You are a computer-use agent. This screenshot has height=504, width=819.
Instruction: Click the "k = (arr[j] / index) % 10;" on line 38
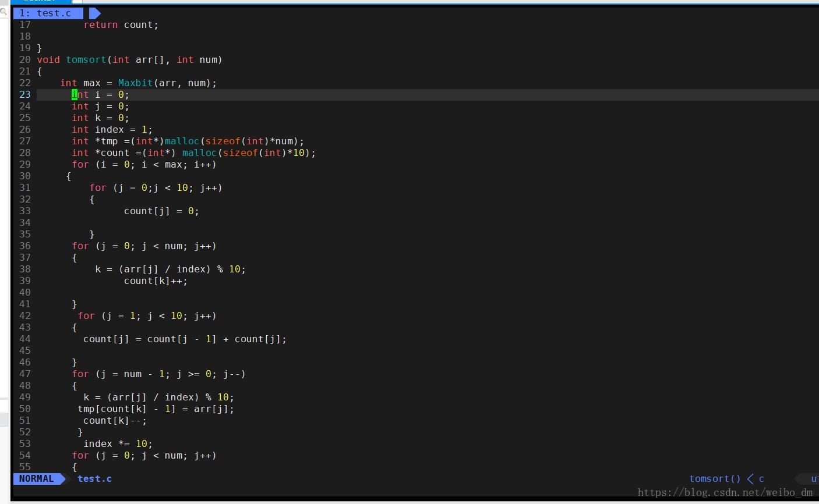pyautogui.click(x=171, y=269)
